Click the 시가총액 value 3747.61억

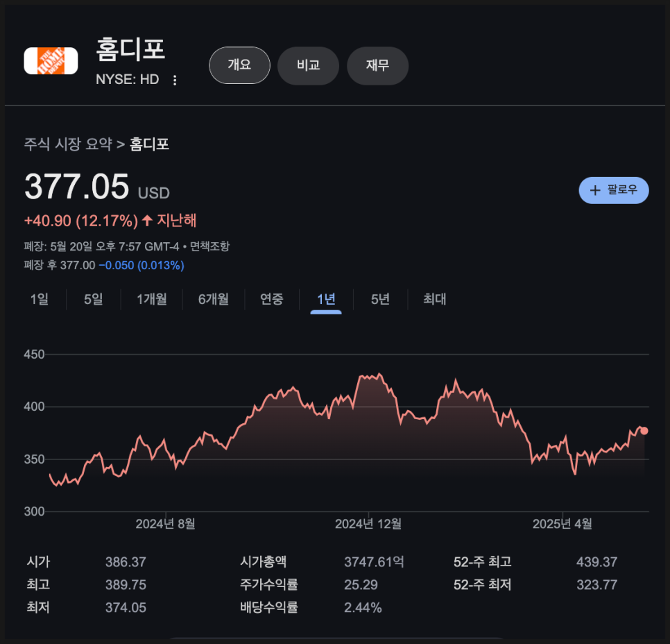[375, 562]
